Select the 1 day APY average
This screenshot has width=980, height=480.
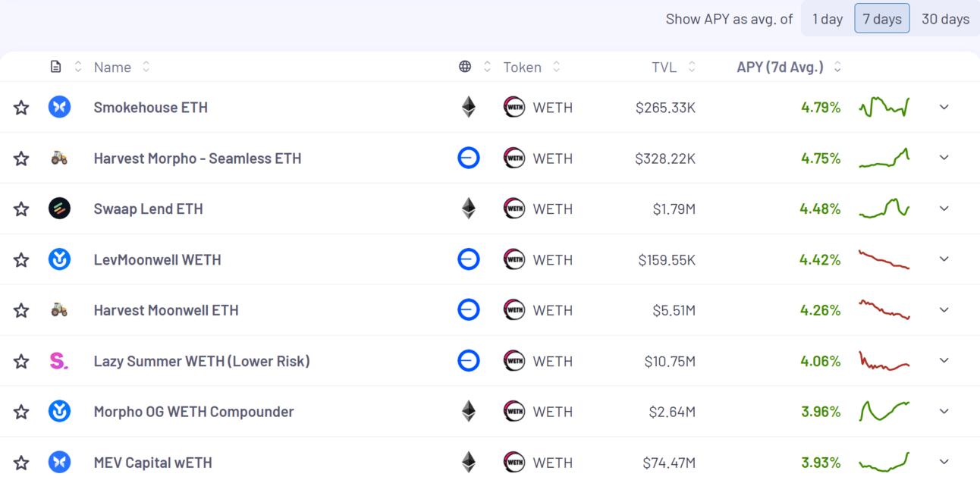coord(828,19)
